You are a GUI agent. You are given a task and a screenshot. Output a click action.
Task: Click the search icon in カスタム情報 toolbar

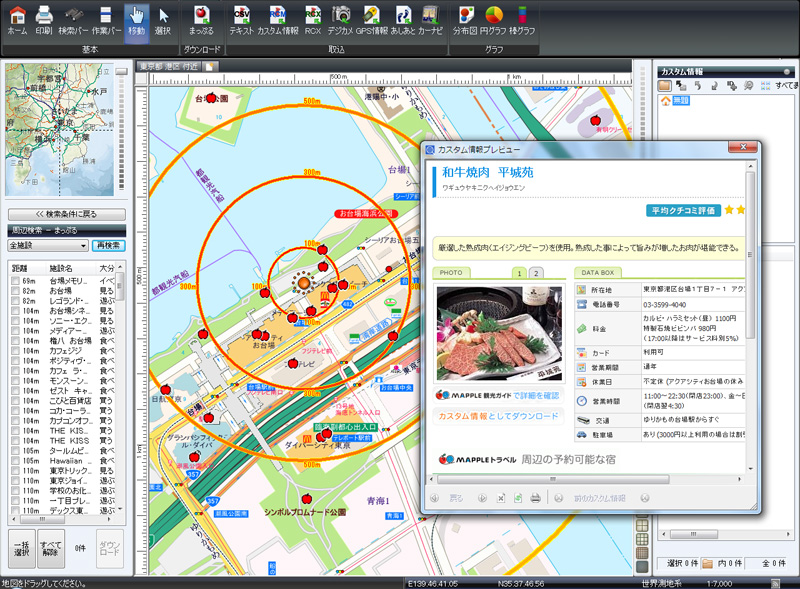[x=748, y=86]
